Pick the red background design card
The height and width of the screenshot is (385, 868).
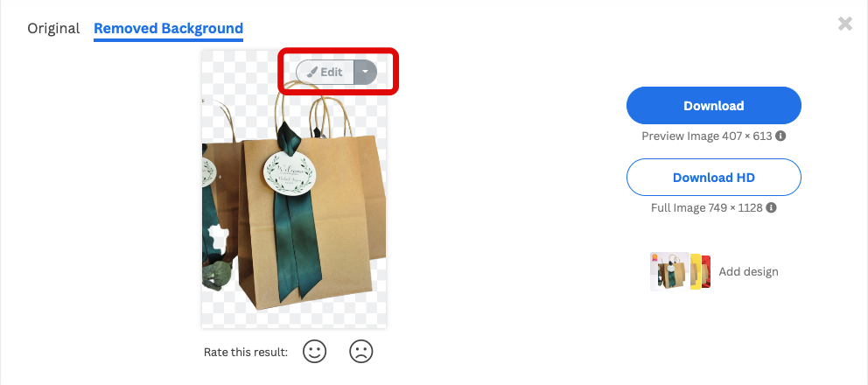pos(706,271)
